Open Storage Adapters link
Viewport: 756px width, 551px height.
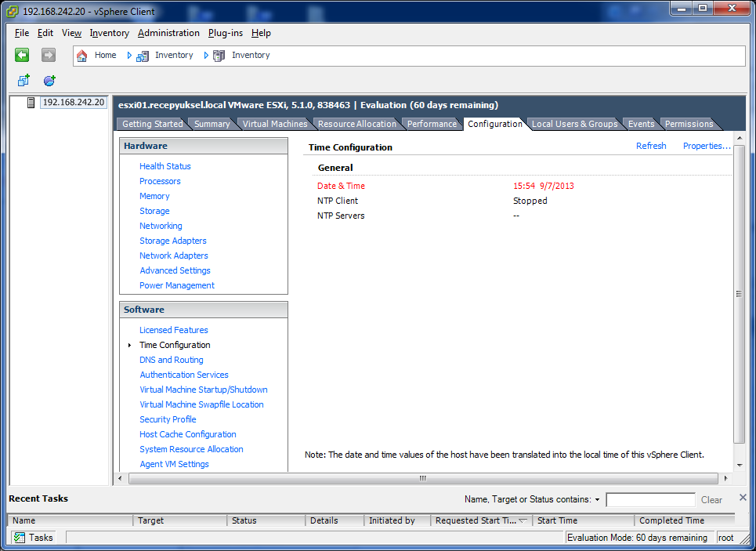pyautogui.click(x=172, y=241)
